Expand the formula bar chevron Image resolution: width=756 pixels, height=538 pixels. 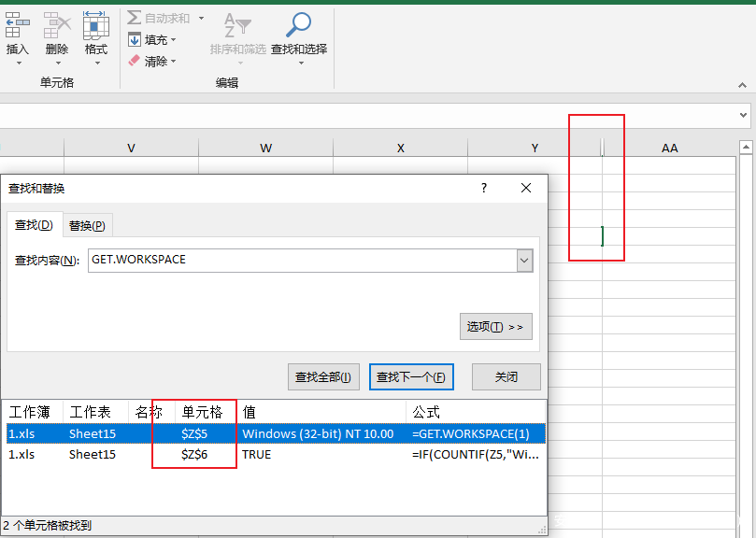click(x=744, y=115)
